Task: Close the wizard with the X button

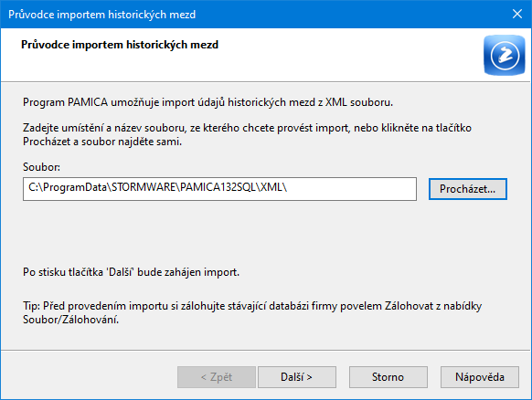Action: pos(517,14)
